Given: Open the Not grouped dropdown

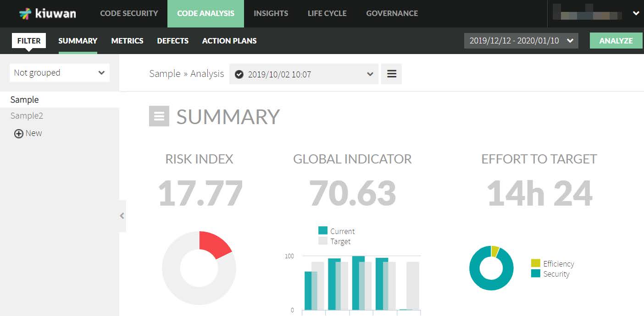Looking at the screenshot, I should [x=60, y=73].
